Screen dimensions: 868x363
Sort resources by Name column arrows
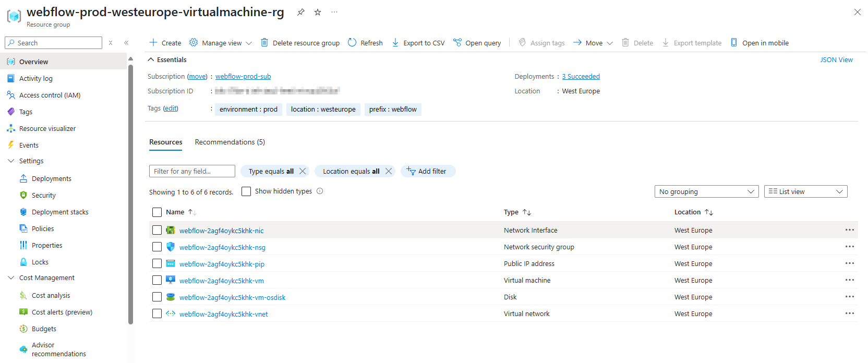click(x=192, y=212)
